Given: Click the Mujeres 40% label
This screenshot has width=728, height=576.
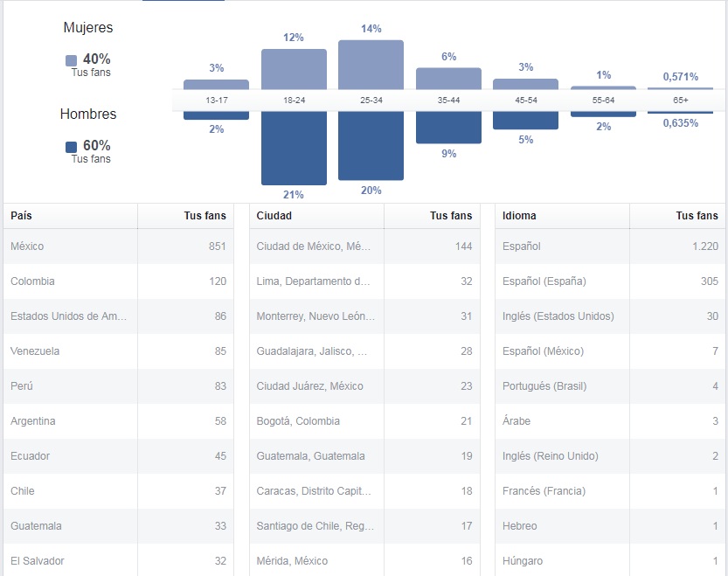Looking at the screenshot, I should tap(96, 59).
